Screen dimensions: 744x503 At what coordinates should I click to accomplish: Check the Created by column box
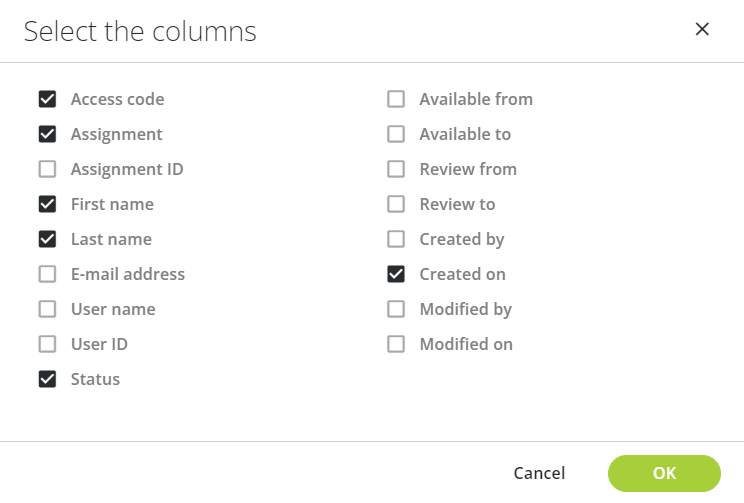[x=396, y=239]
